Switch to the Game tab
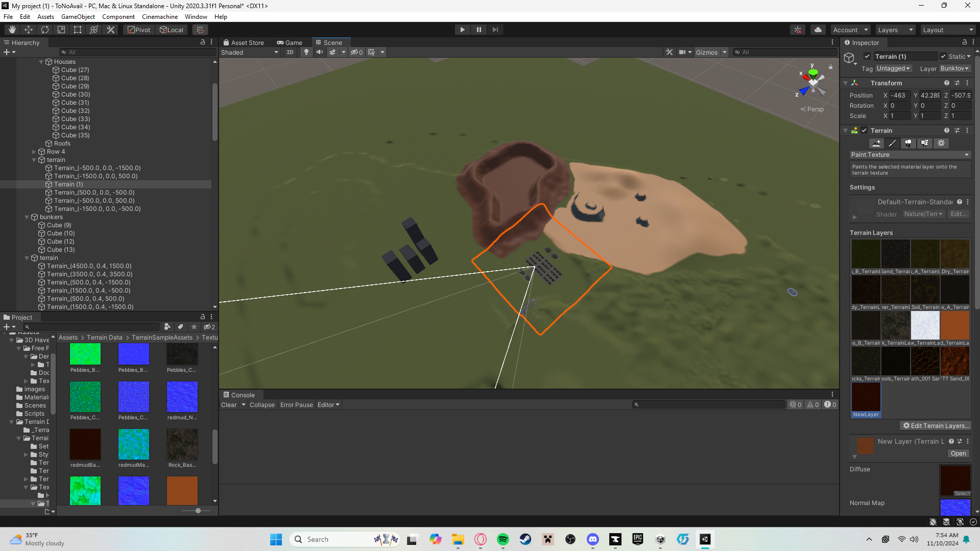The height and width of the screenshot is (551, 980). [x=289, y=42]
